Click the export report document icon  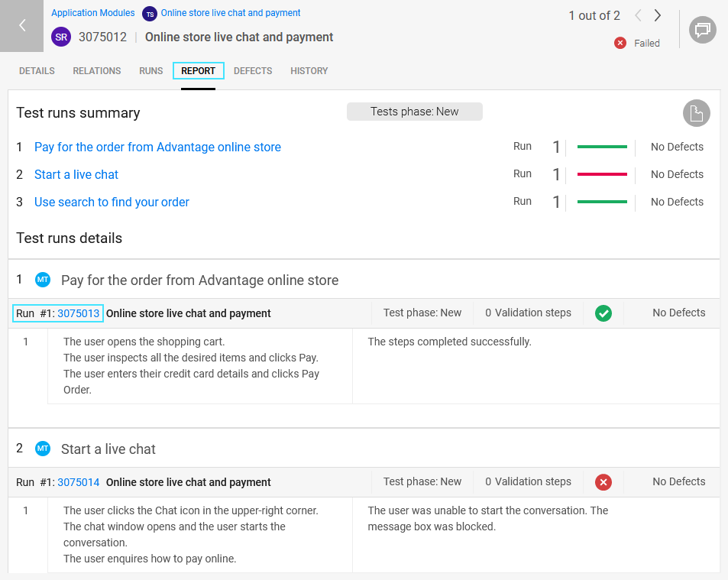point(696,113)
